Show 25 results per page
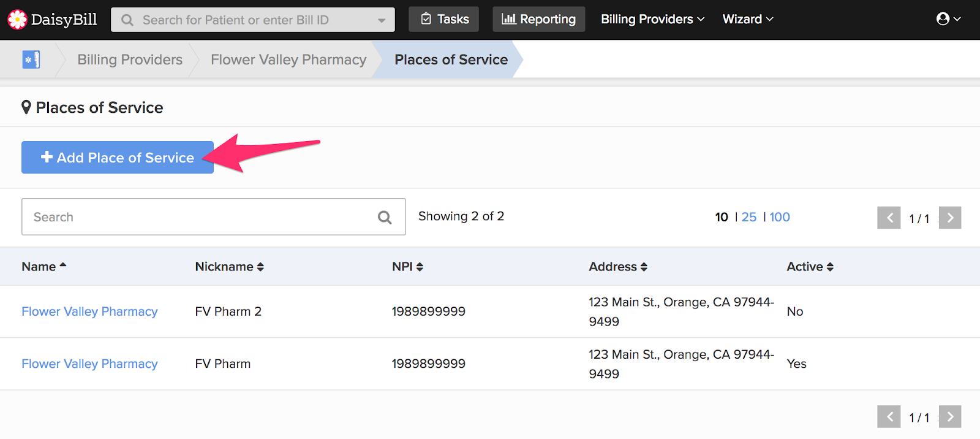The image size is (980, 439). pyautogui.click(x=749, y=217)
